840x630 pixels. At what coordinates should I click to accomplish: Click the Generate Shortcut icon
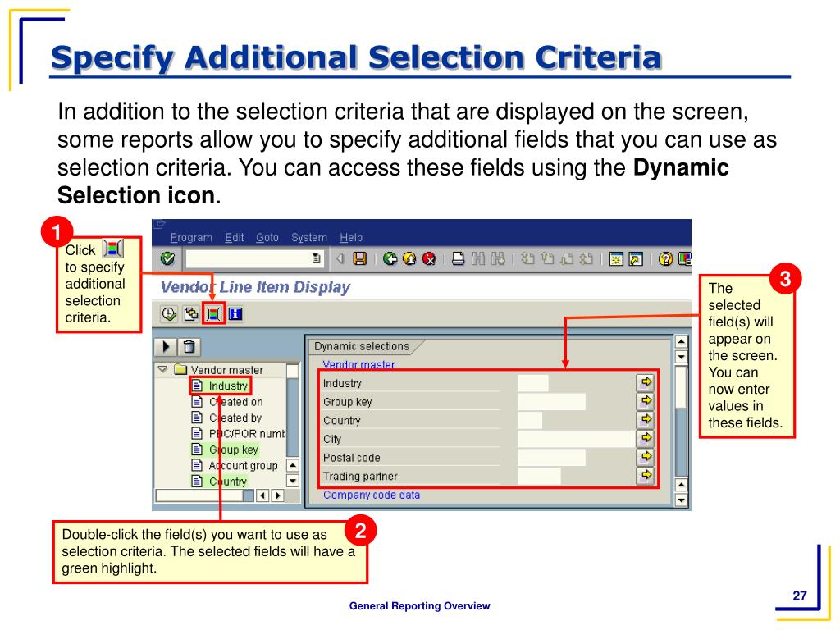coord(636,259)
